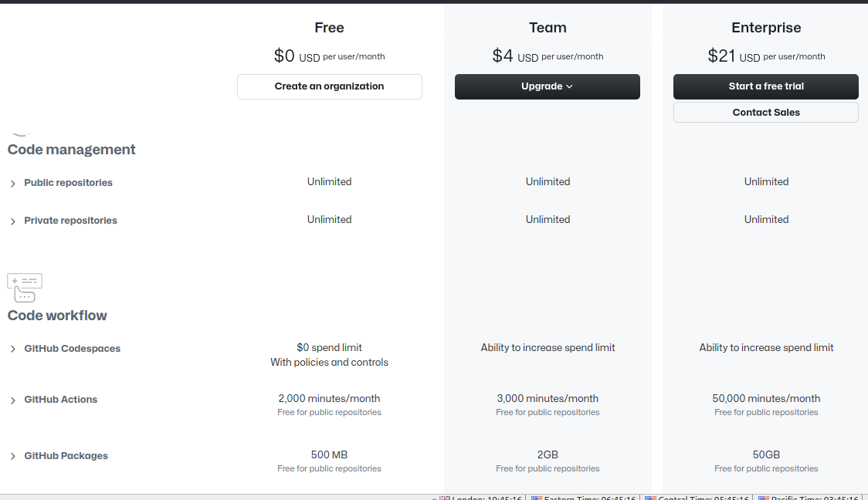Viewport: 868px width, 500px height.
Task: Click the flag icon beside Pacific Time
Action: [764, 498]
